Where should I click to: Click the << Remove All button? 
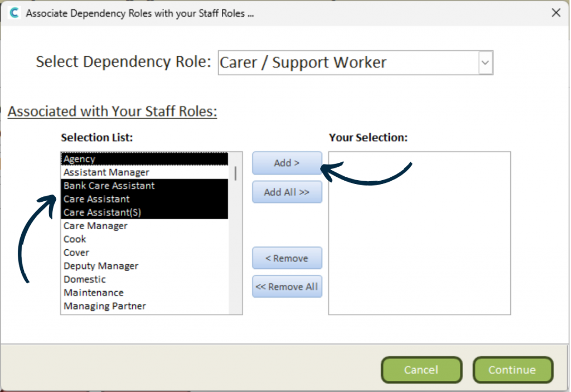pos(287,287)
